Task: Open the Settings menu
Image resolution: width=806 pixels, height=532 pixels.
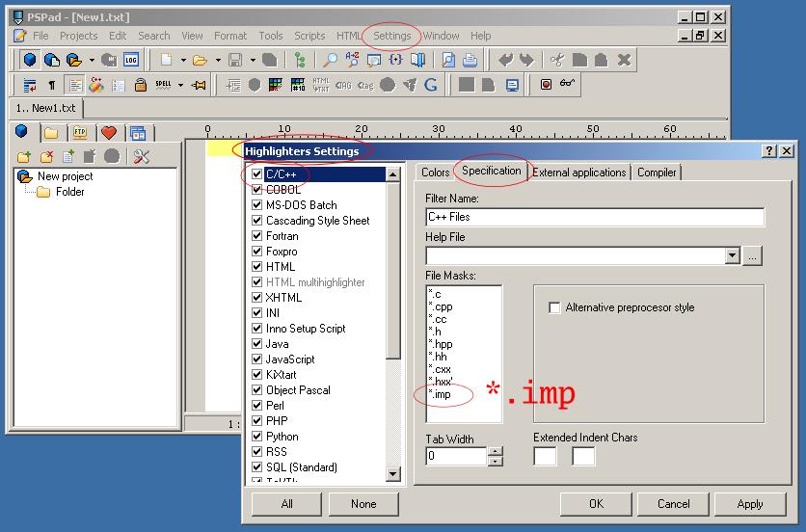Action: (392, 36)
